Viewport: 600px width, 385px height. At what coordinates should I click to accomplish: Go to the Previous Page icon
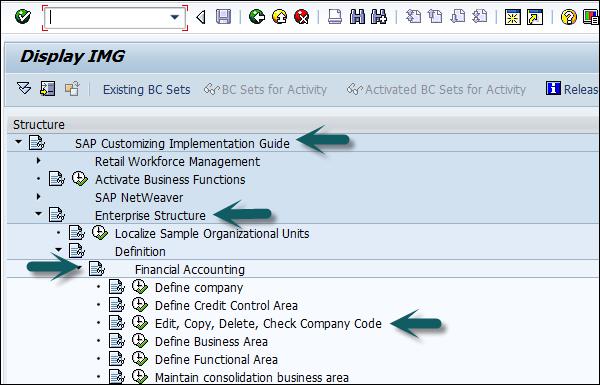click(435, 17)
